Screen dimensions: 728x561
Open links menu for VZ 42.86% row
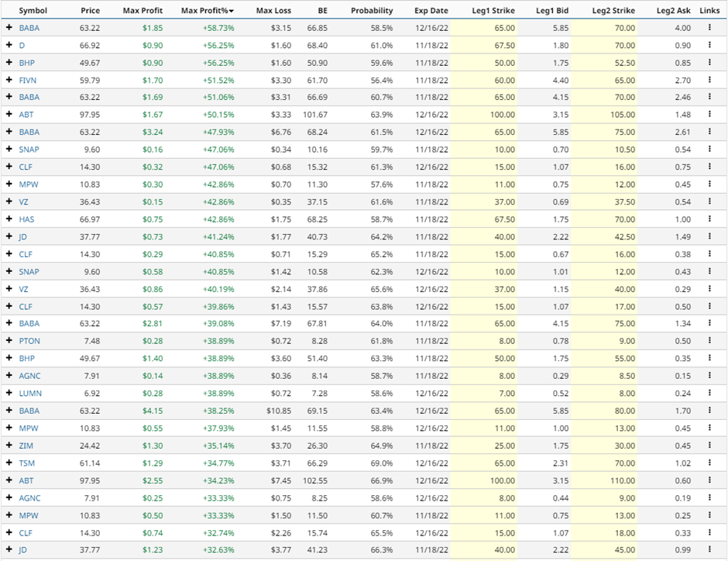[x=709, y=201]
